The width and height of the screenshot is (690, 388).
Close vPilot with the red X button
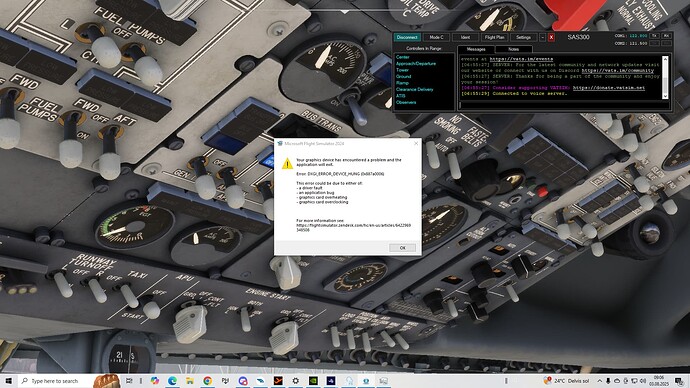(551, 37)
